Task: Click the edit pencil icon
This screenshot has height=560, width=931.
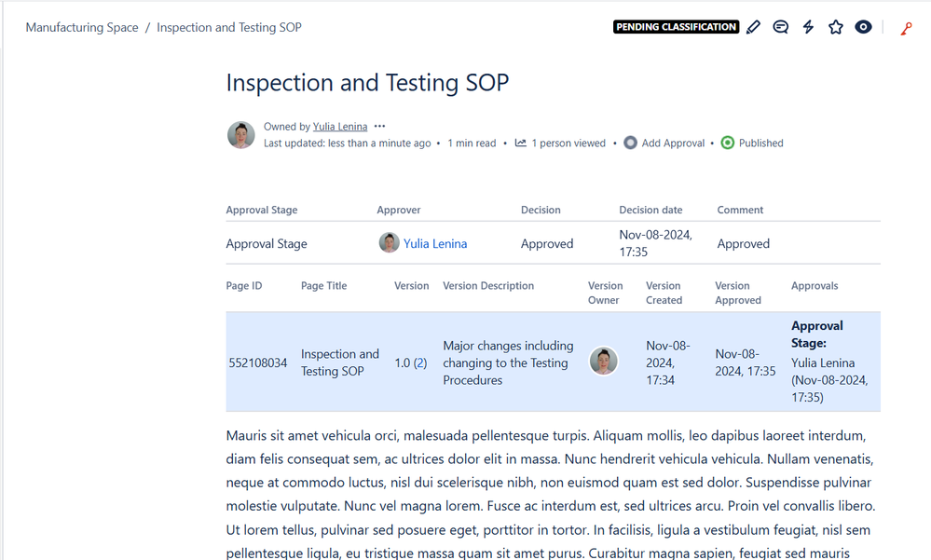Action: (754, 27)
